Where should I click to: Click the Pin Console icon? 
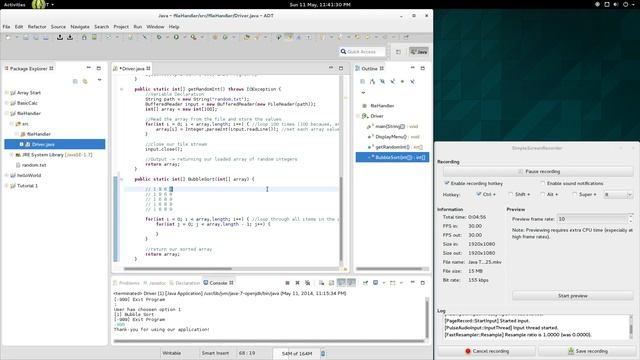[365, 282]
